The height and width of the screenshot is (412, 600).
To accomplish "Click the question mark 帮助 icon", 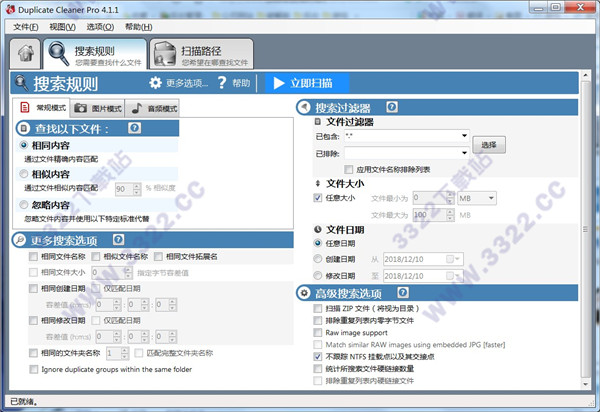I will click(x=222, y=83).
